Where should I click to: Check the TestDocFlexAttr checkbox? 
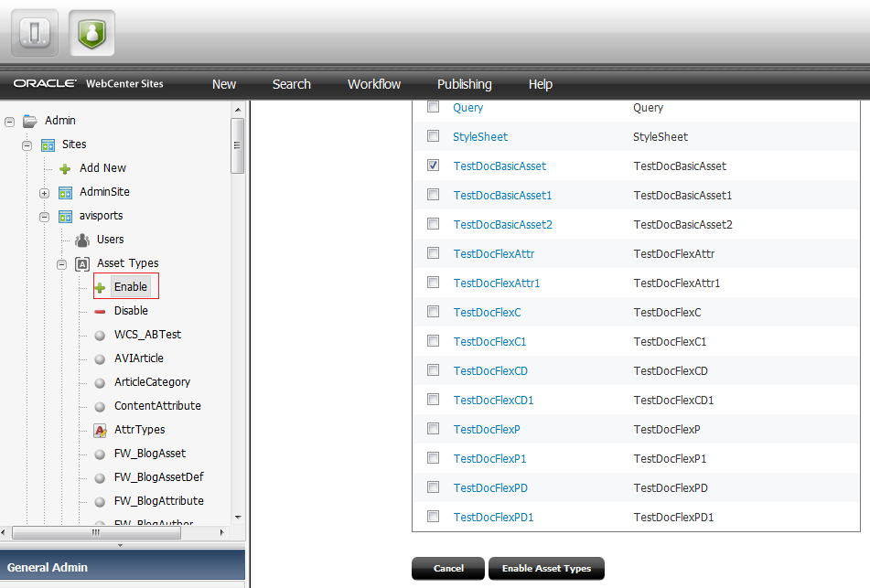[434, 253]
